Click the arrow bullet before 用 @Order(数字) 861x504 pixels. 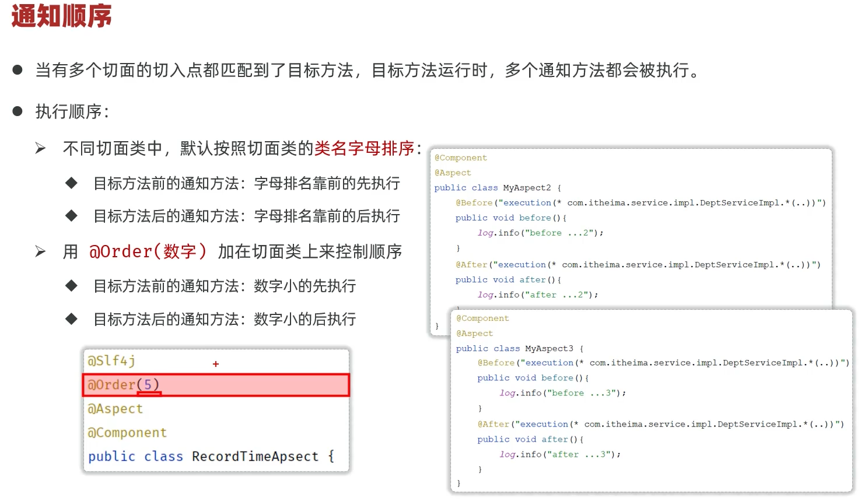pos(40,251)
